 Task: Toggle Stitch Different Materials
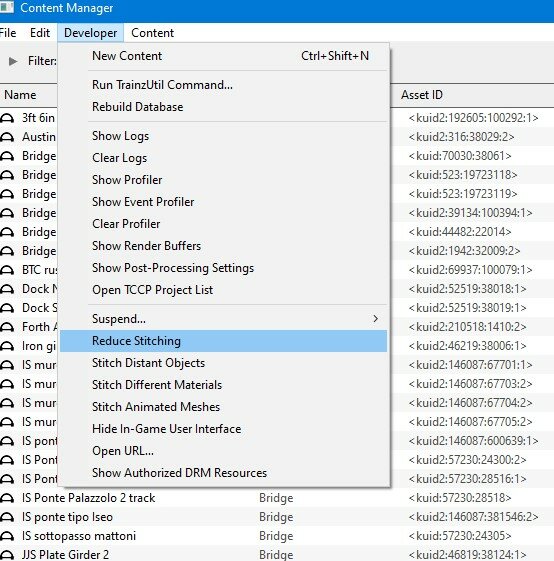tap(223, 385)
